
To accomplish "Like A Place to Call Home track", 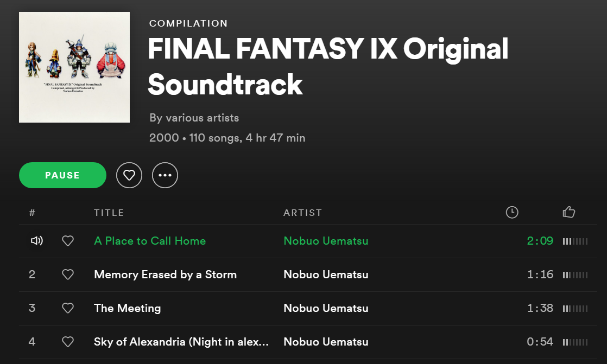I will tap(68, 241).
